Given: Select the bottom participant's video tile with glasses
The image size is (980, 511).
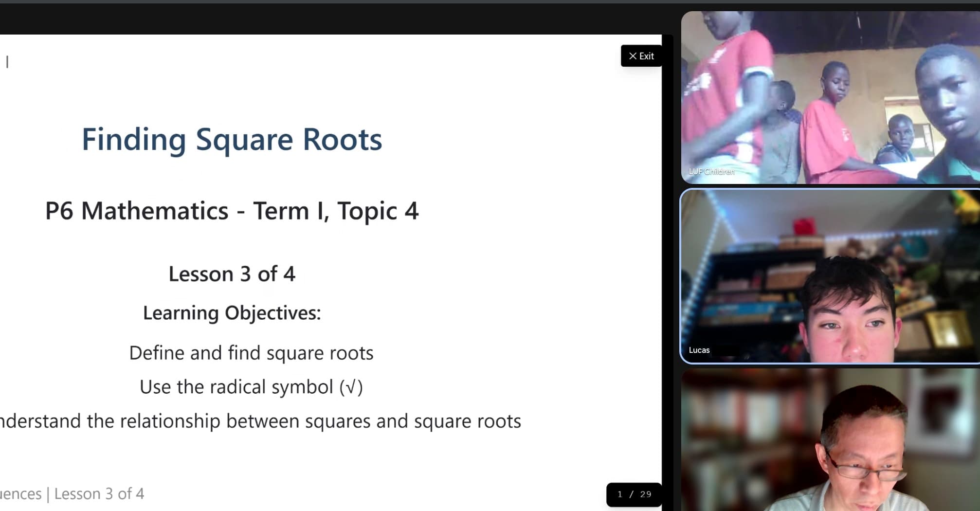Looking at the screenshot, I should click(x=830, y=440).
